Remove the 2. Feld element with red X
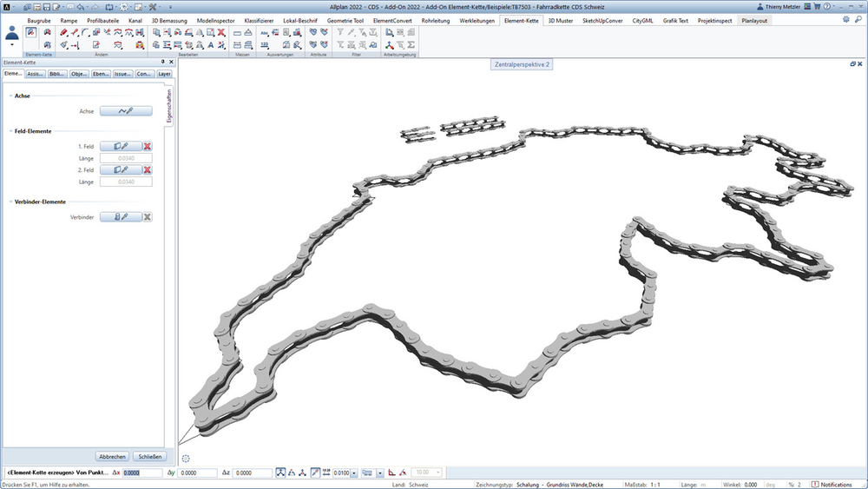This screenshot has height=489, width=868. (x=148, y=170)
